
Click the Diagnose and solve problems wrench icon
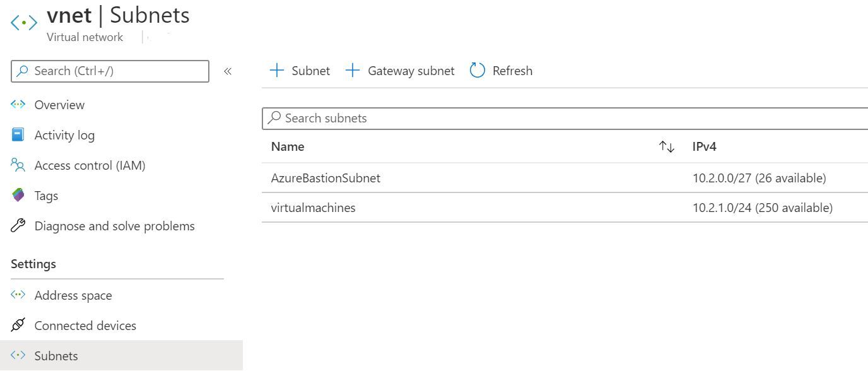click(x=18, y=225)
